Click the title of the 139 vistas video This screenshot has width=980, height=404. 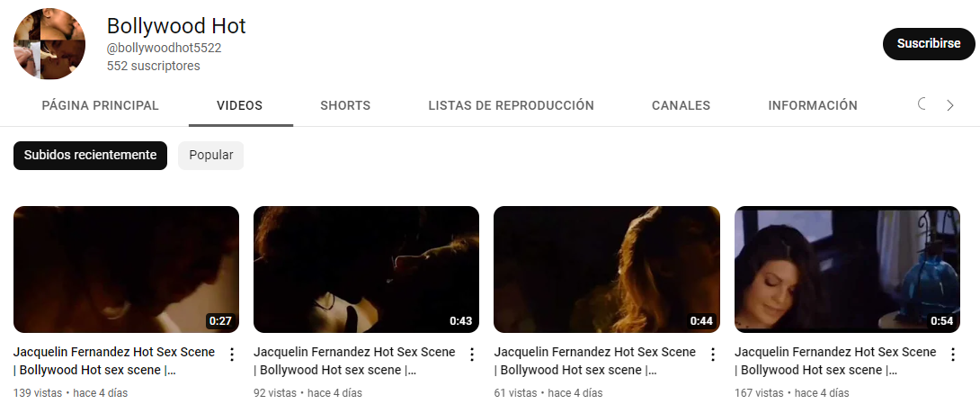[x=114, y=361]
